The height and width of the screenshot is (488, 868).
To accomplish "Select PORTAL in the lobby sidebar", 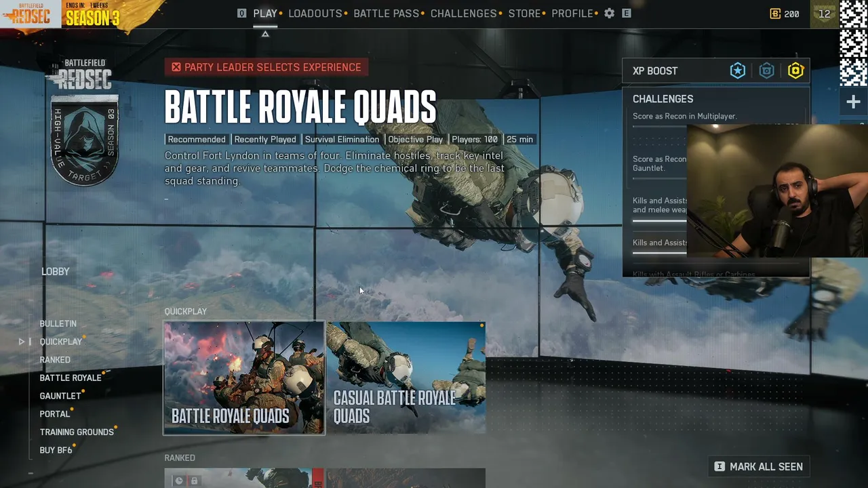I will click(x=55, y=413).
